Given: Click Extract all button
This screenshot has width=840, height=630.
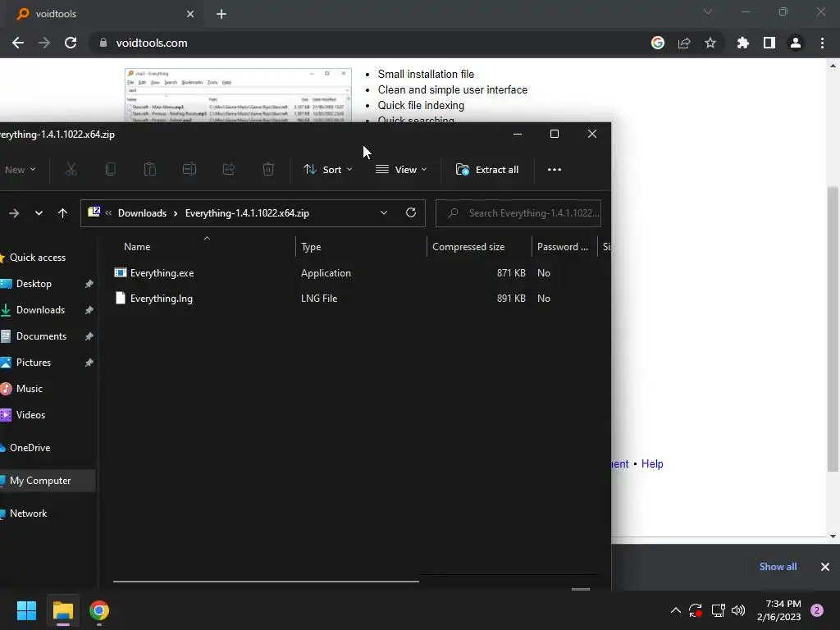Looking at the screenshot, I should point(487,170).
